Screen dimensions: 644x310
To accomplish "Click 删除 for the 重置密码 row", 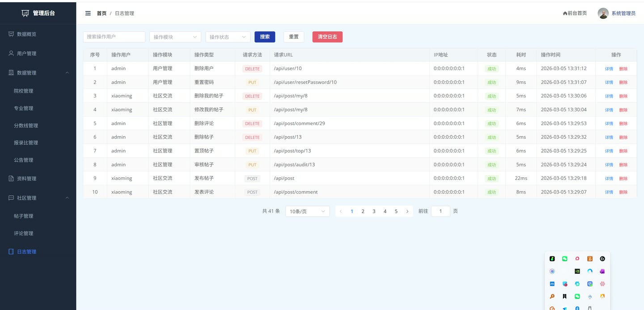I will (623, 83).
